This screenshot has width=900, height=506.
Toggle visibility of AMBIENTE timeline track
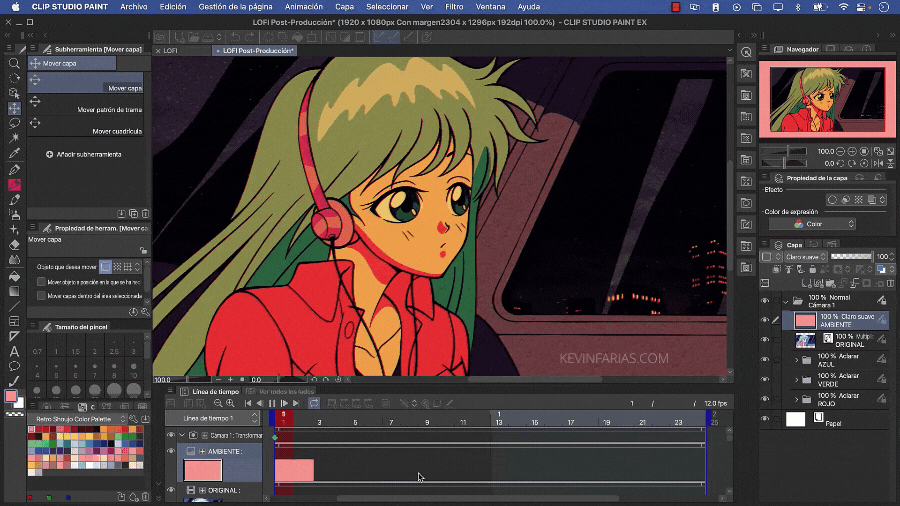coord(171,452)
